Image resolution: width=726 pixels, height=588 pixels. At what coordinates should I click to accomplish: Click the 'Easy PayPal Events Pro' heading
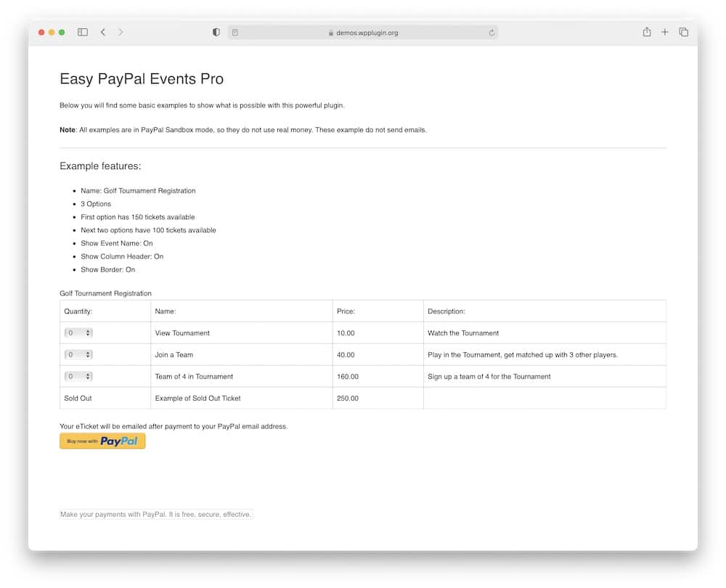142,78
